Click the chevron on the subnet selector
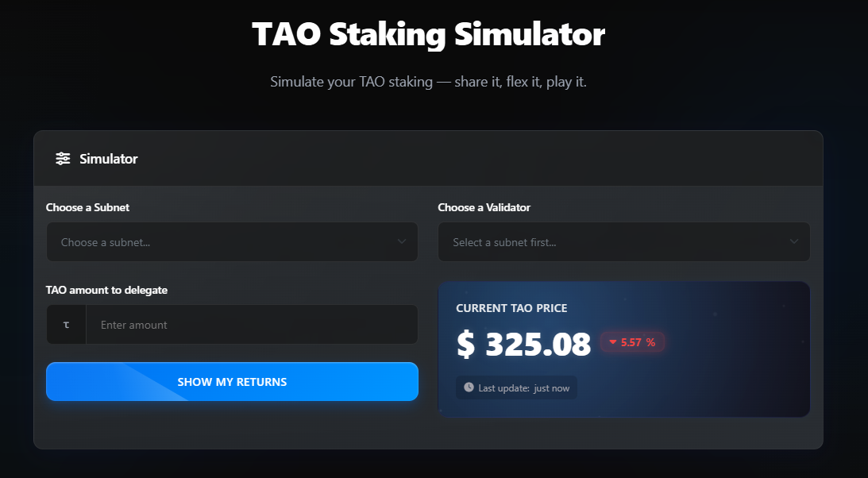The height and width of the screenshot is (478, 868). pos(402,241)
